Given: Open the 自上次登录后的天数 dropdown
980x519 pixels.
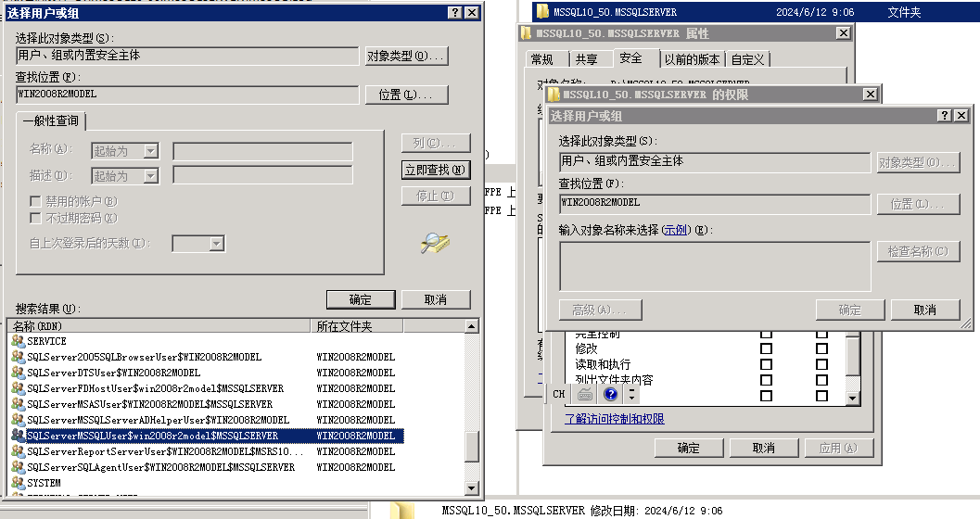Looking at the screenshot, I should tap(217, 244).
